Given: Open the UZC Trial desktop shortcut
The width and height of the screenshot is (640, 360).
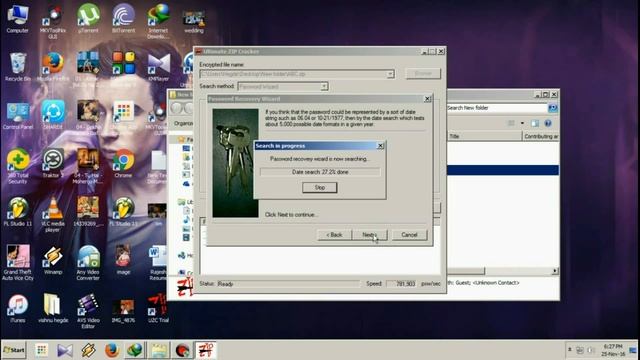Looking at the screenshot, I should pyautogui.click(x=159, y=308).
